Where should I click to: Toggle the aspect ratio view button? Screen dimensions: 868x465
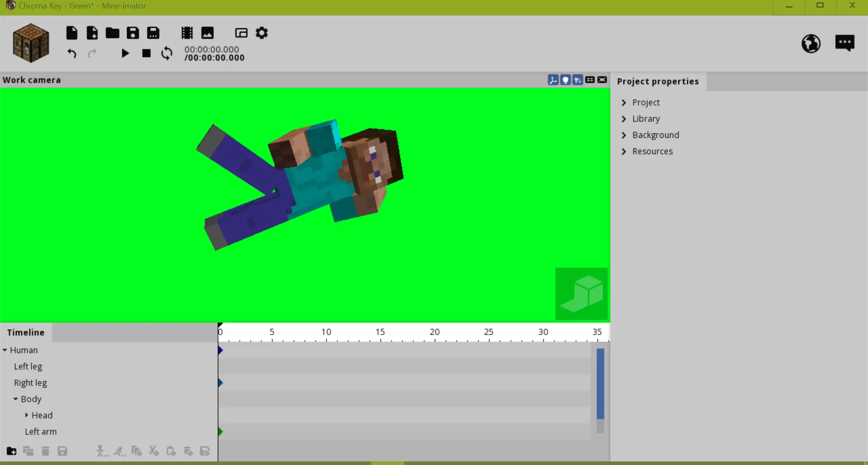(x=602, y=80)
